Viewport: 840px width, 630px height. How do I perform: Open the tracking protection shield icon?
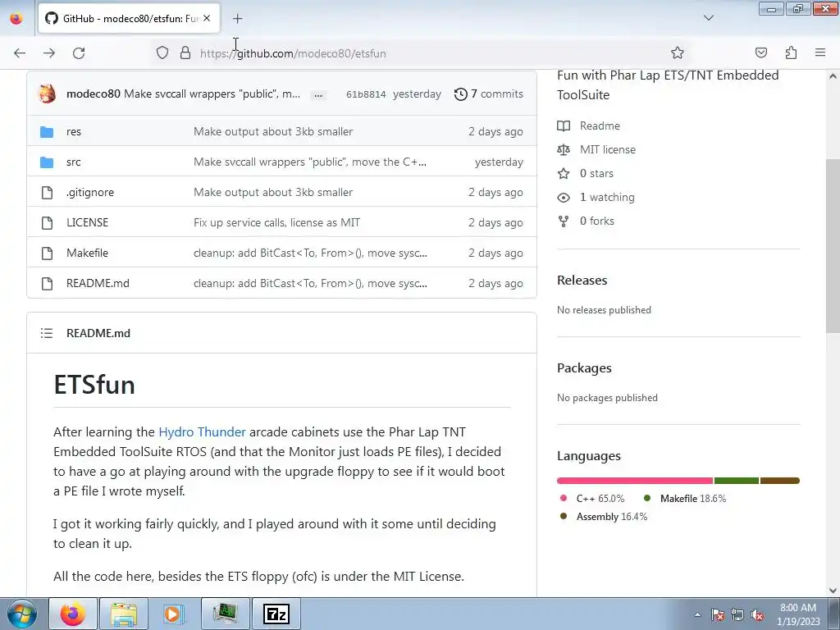tap(162, 53)
